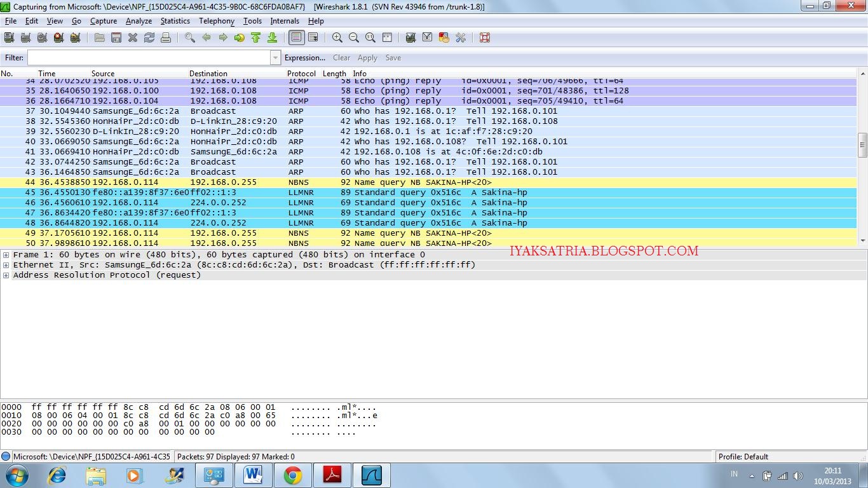Reset zoom to normal size 1:1
Image resolution: width=868 pixels, height=488 pixels.
370,37
